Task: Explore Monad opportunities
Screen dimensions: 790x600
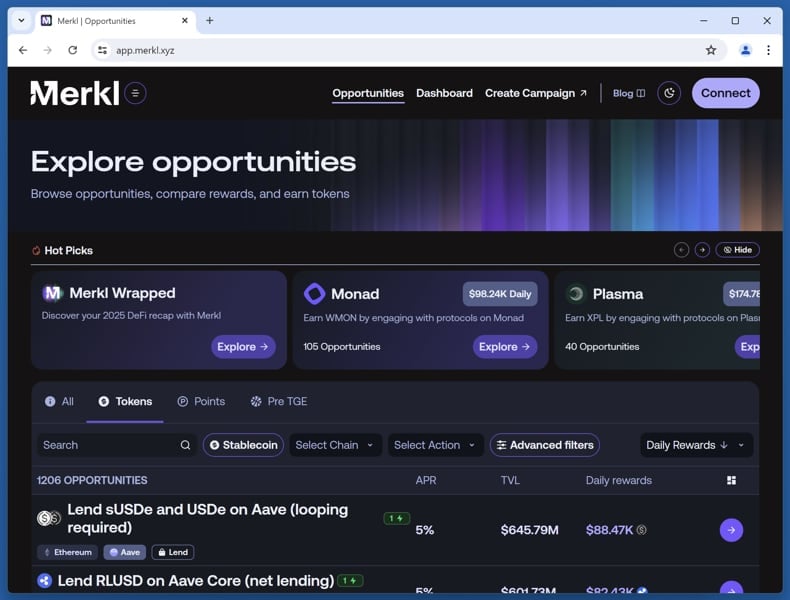Action: click(x=505, y=347)
